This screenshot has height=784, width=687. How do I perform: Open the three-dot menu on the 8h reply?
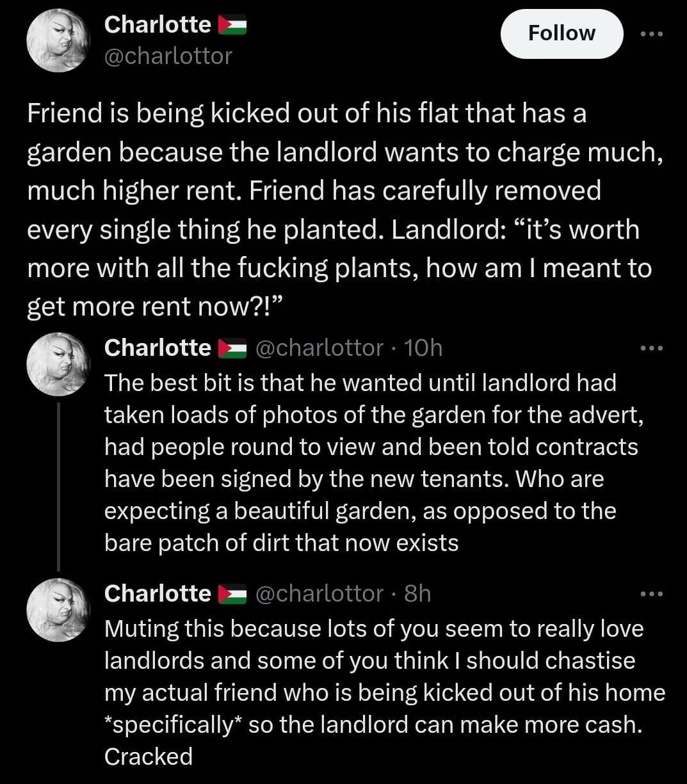tap(652, 594)
